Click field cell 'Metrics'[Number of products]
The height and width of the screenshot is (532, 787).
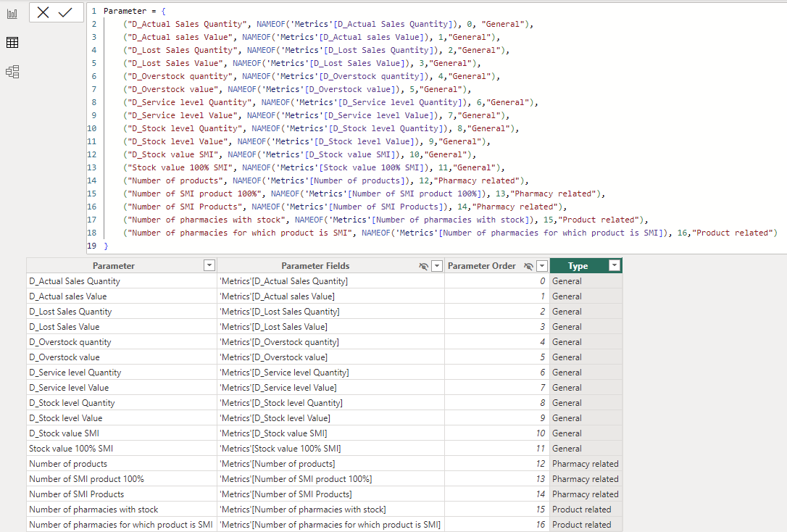(x=330, y=464)
